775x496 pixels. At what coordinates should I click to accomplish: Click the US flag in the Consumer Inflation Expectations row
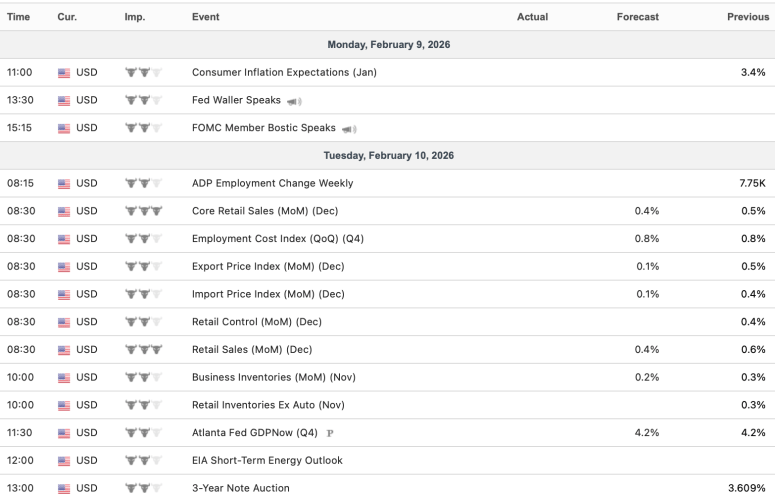65,73
